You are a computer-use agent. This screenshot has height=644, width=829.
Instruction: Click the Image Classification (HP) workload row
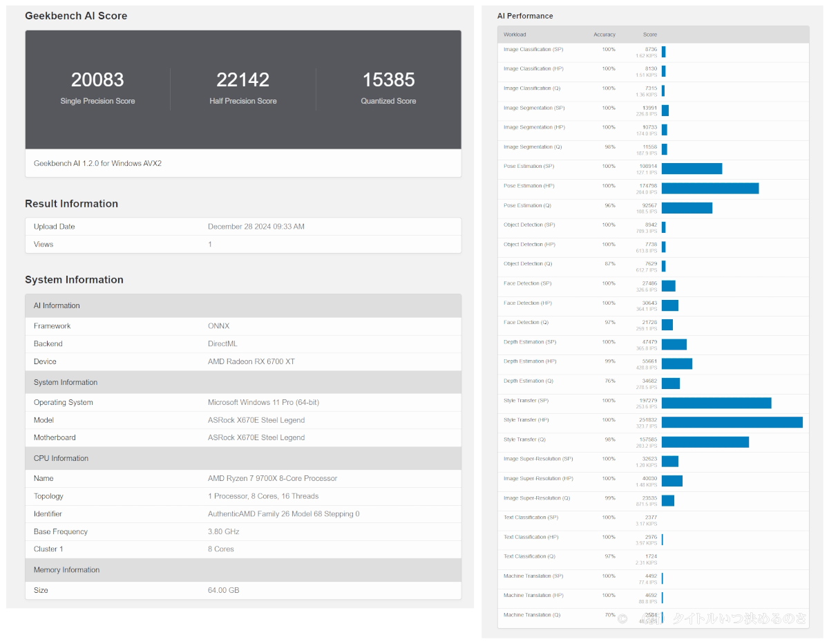(x=653, y=72)
